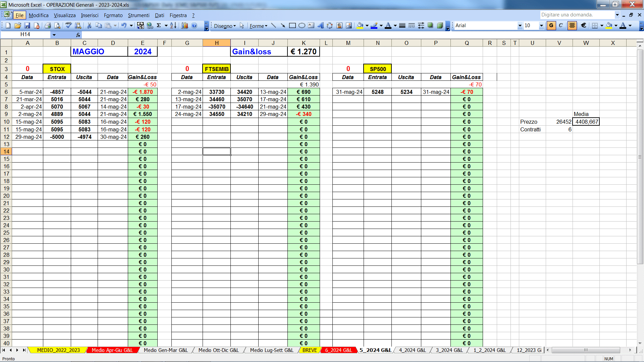Expand the borders options arrow
This screenshot has height=362, width=644.
(602, 25)
